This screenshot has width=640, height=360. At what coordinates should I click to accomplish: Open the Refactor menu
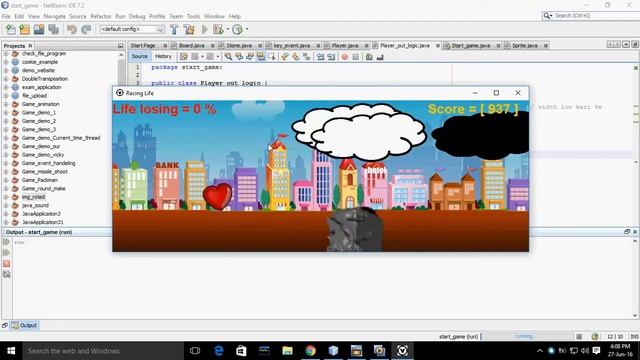(100, 16)
